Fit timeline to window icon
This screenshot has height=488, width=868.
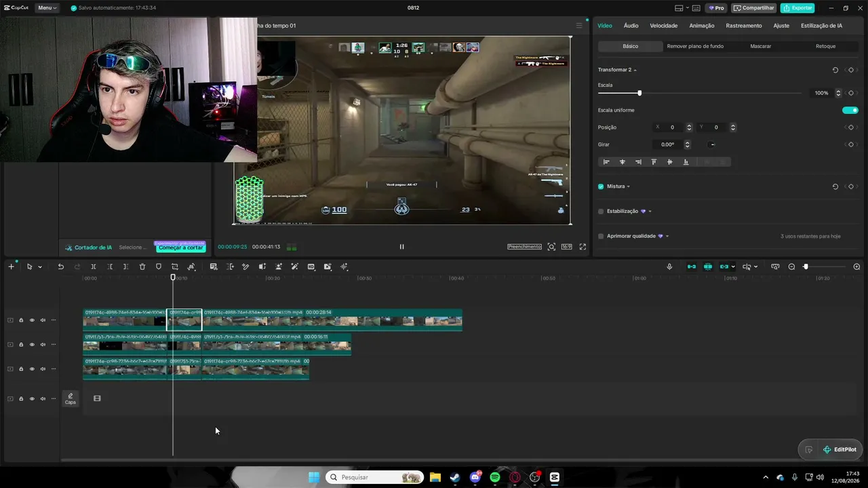point(775,267)
